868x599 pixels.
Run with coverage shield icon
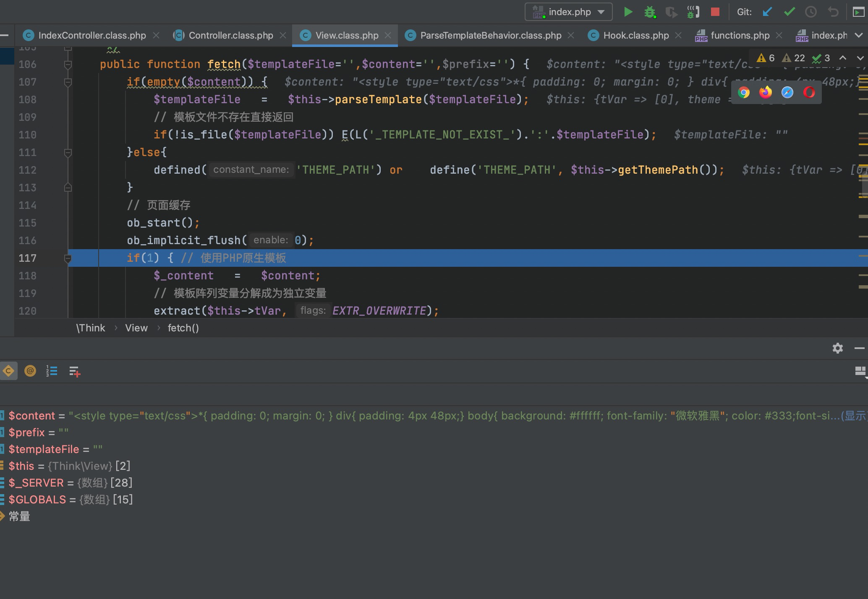point(672,12)
